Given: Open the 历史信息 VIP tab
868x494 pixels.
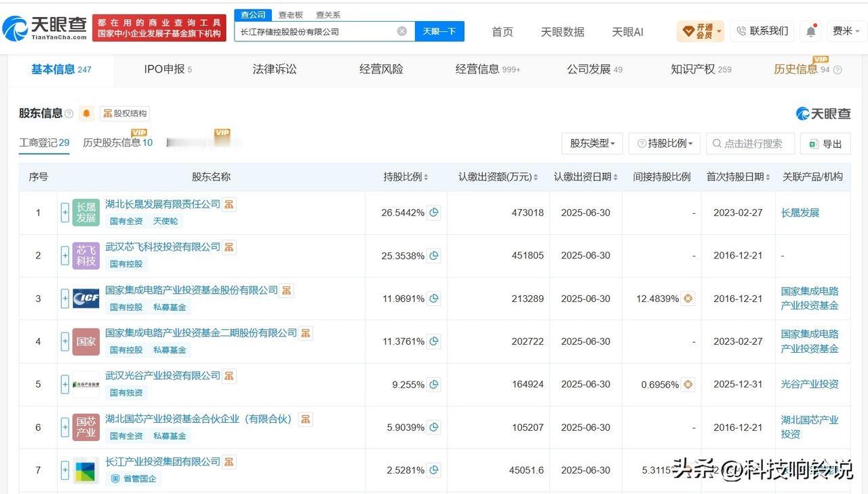Looking at the screenshot, I should 802,69.
